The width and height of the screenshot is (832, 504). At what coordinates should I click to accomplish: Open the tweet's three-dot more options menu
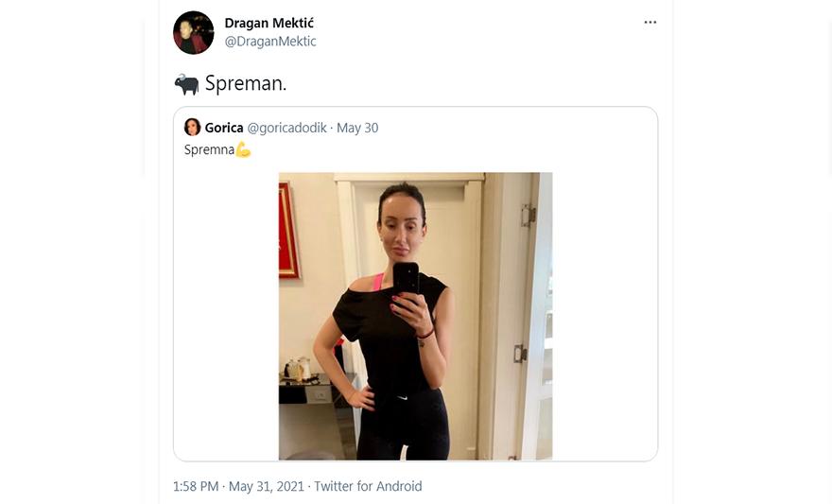[x=650, y=23]
